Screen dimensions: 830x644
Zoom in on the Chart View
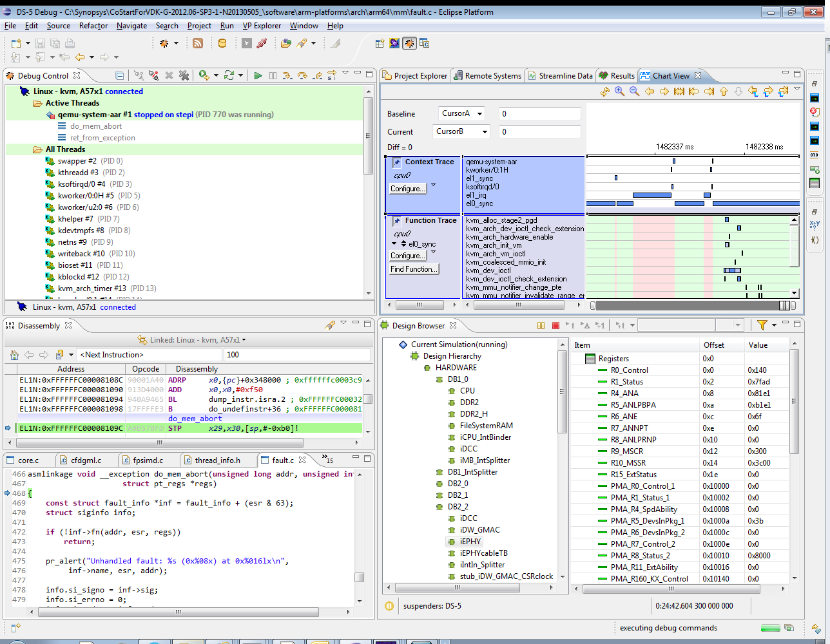(619, 91)
